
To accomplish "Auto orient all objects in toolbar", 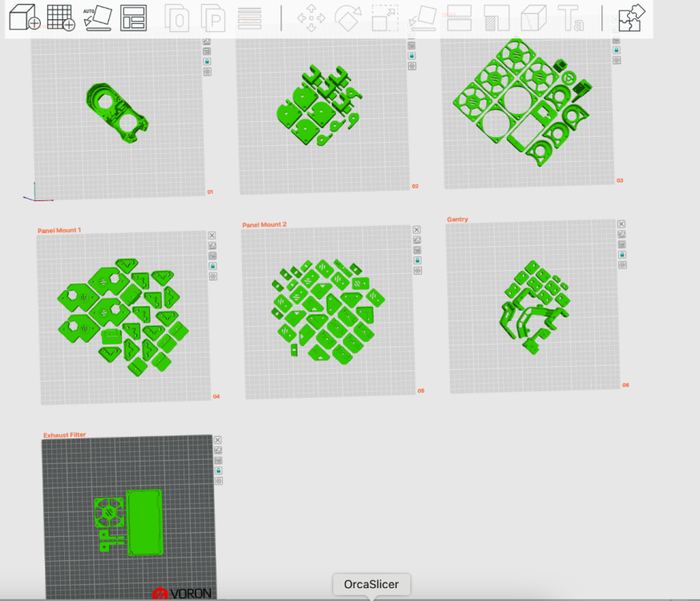I will point(98,18).
